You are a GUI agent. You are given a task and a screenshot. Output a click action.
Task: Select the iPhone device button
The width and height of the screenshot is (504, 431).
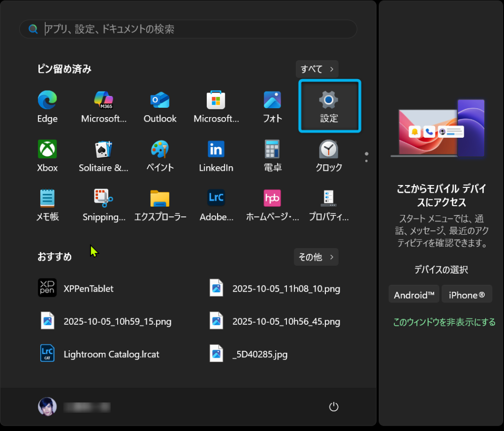467,295
